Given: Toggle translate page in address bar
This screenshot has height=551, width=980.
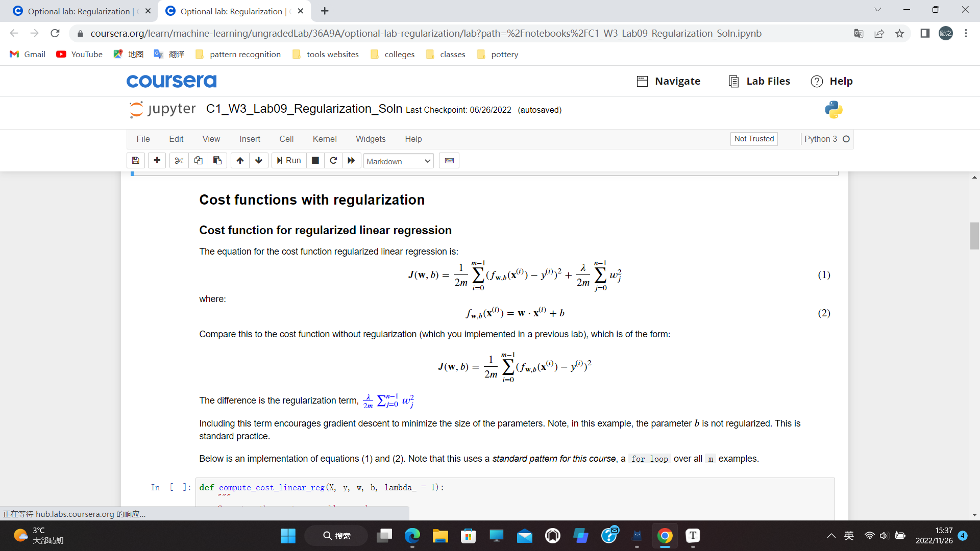Looking at the screenshot, I should (x=859, y=33).
